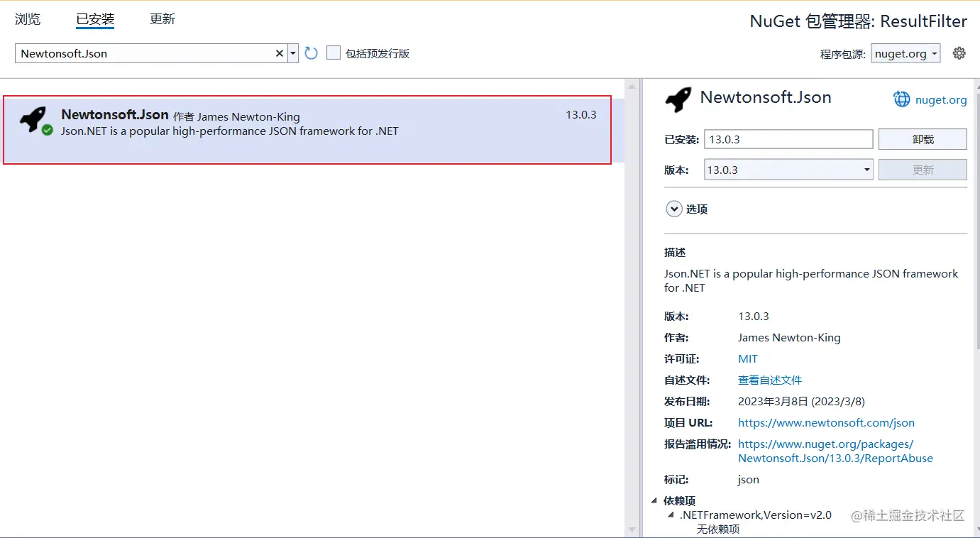Click package list scrollbar up arrow
Viewport: 980px width, 538px height.
coord(632,86)
